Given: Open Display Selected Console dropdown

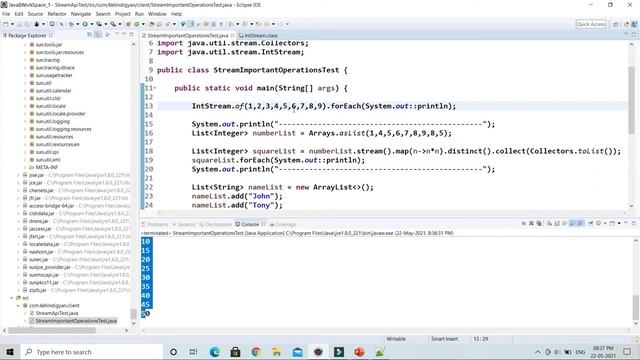Looking at the screenshot, I should [x=605, y=223].
